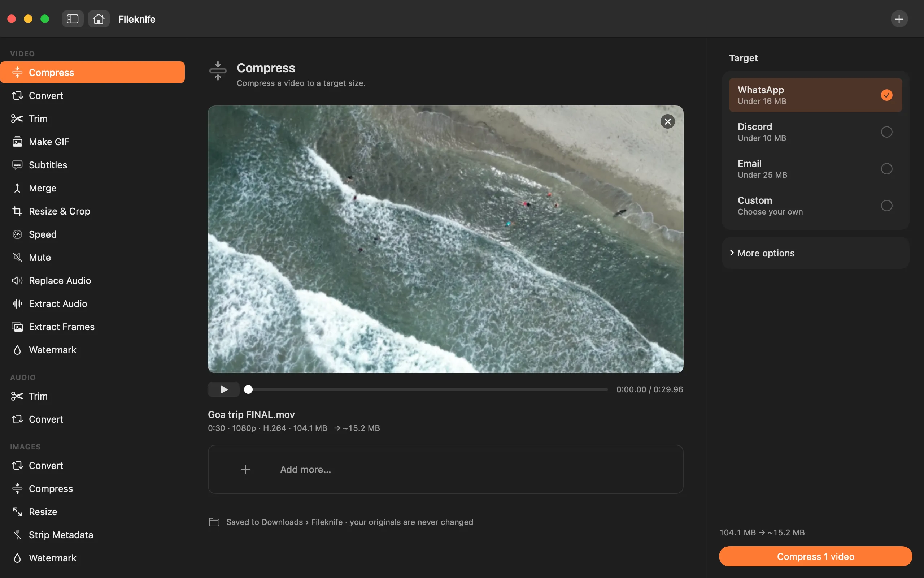This screenshot has height=578, width=924.
Task: Open Merge tool in the sidebar
Action: point(92,188)
